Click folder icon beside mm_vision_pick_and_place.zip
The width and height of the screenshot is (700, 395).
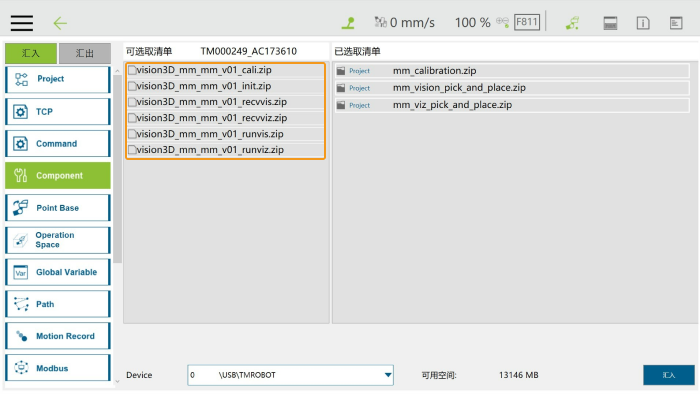point(341,88)
